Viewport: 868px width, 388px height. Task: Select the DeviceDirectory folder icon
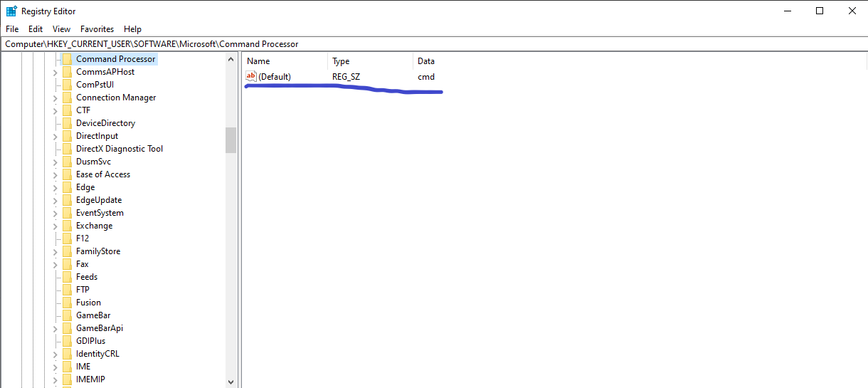(x=67, y=123)
